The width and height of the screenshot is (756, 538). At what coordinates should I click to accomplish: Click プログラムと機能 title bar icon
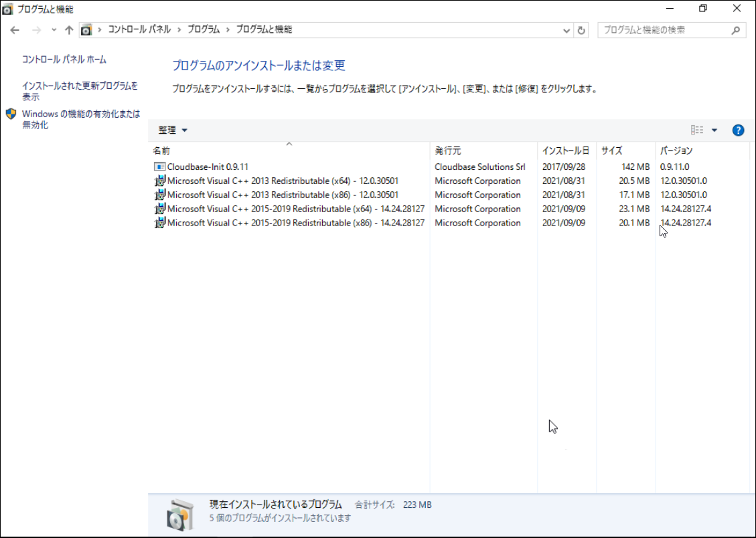(7, 9)
